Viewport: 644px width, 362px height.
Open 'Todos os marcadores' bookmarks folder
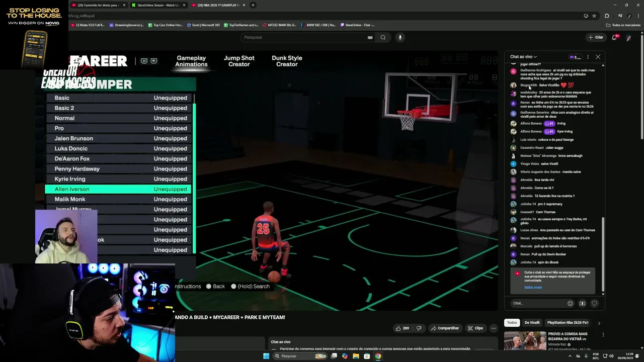pyautogui.click(x=623, y=25)
